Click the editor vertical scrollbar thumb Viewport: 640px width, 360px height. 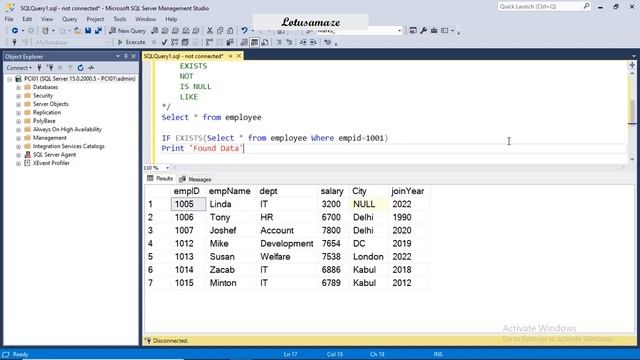click(632, 111)
